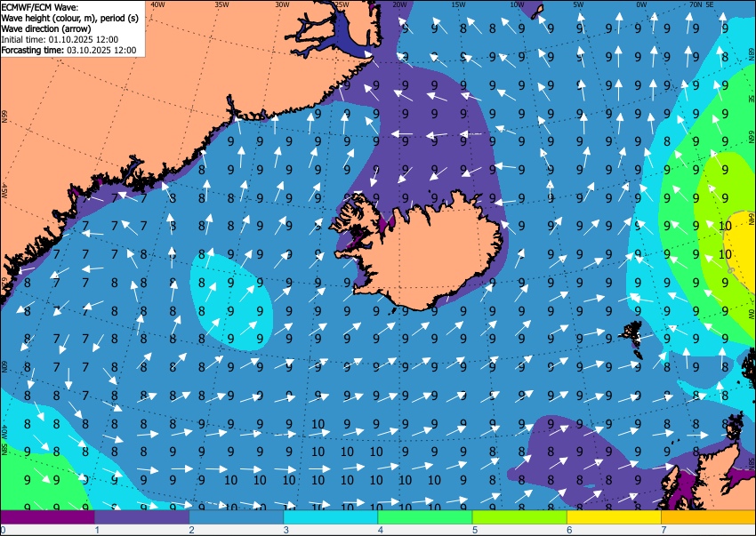Click the '10W' longitude label at top
756x536 pixels.
coord(517,4)
